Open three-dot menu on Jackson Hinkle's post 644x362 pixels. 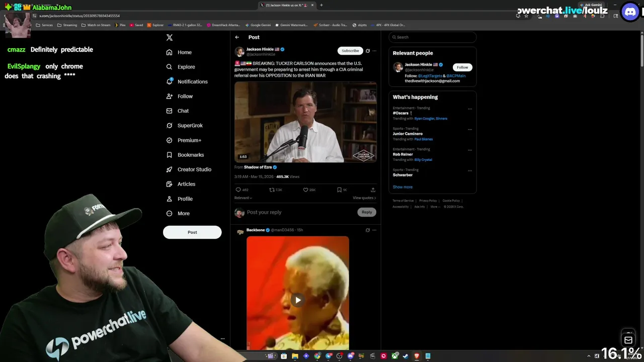[374, 51]
